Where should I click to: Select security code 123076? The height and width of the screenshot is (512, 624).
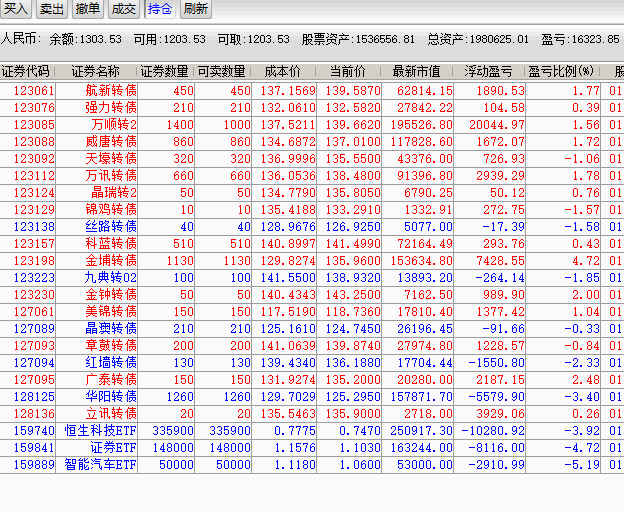click(34, 108)
